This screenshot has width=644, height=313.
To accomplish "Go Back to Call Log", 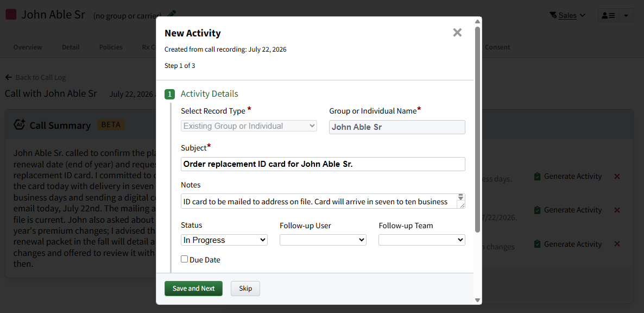I will coord(35,77).
